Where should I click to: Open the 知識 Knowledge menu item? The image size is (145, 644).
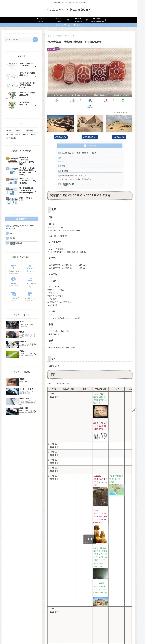78,20
